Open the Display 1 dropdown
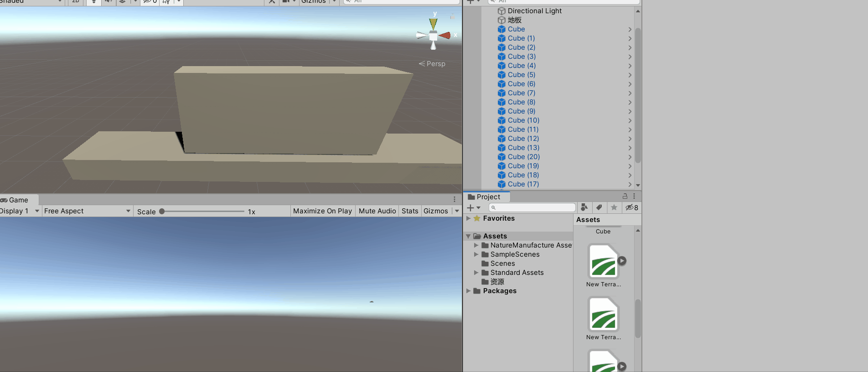868x372 pixels. [x=20, y=211]
